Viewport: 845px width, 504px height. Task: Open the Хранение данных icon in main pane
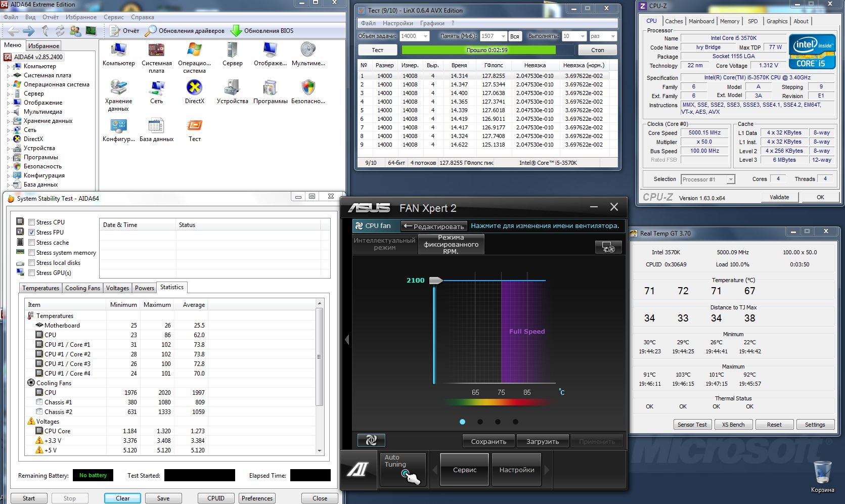click(119, 96)
